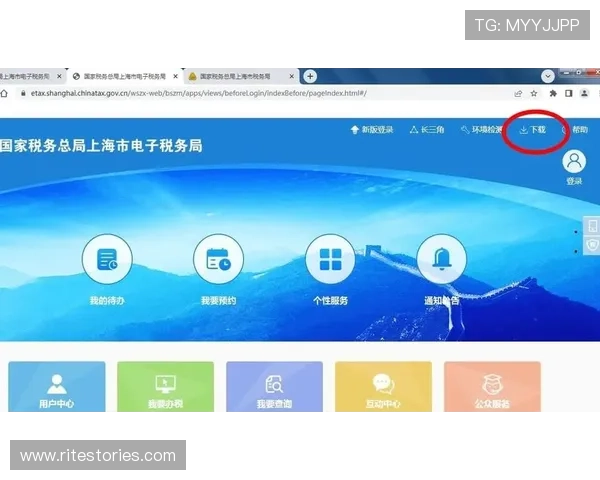Switch to the active 国家税务总局上海市电子税务局 tab

coord(125,77)
